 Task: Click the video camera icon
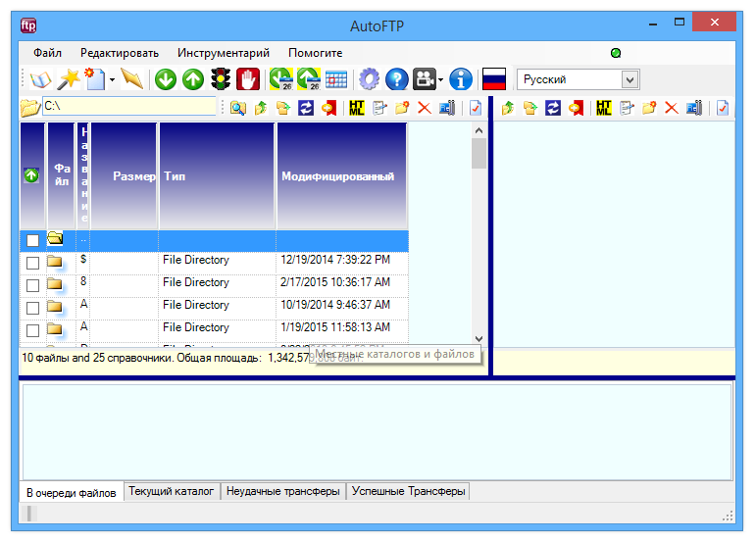click(x=425, y=79)
